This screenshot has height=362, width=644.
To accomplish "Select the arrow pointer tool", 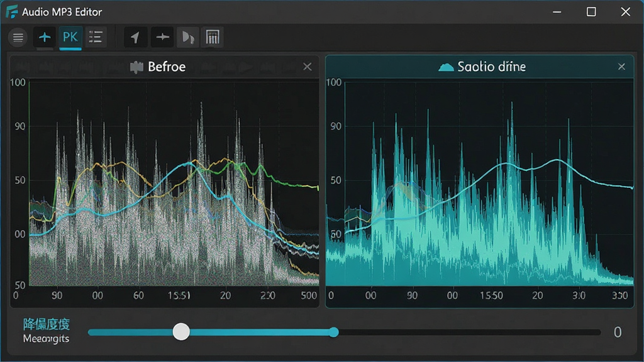I will [136, 37].
